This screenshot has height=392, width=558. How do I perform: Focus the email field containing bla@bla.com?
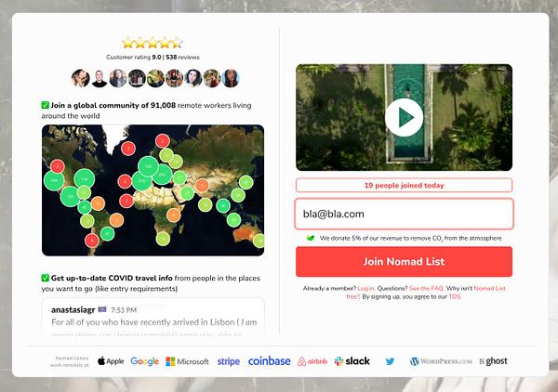(404, 214)
